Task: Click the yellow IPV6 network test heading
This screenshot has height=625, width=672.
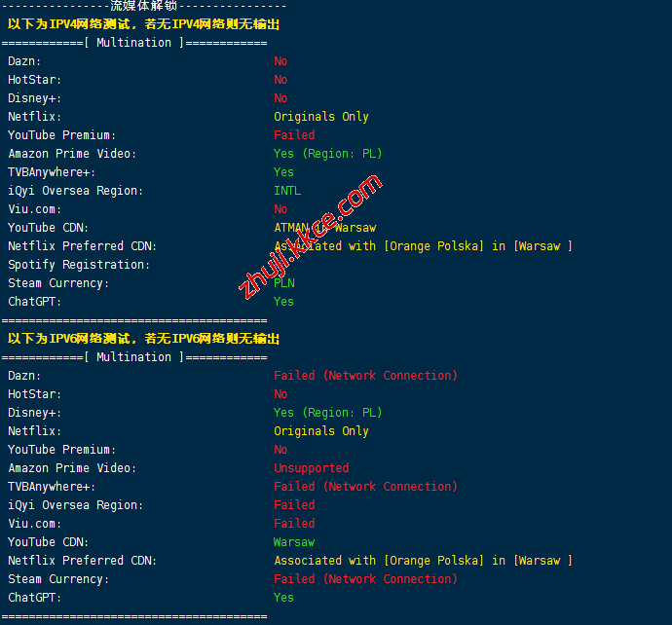Action: [143, 339]
